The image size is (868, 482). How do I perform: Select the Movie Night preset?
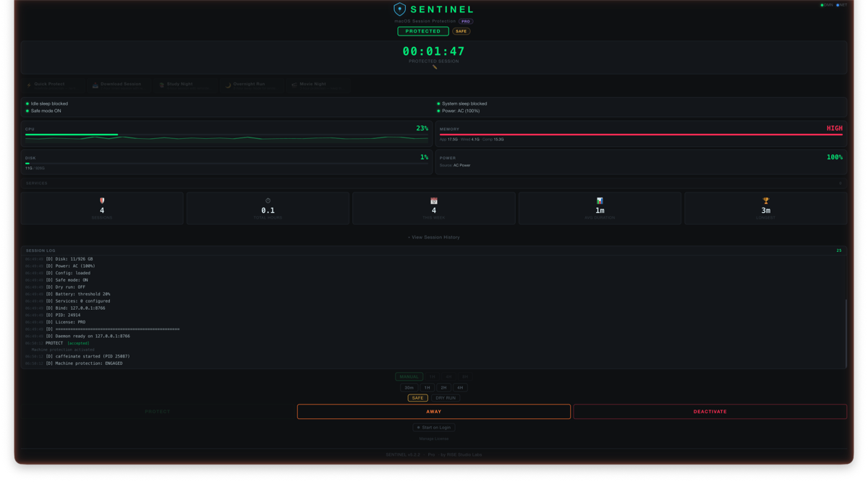click(x=317, y=85)
